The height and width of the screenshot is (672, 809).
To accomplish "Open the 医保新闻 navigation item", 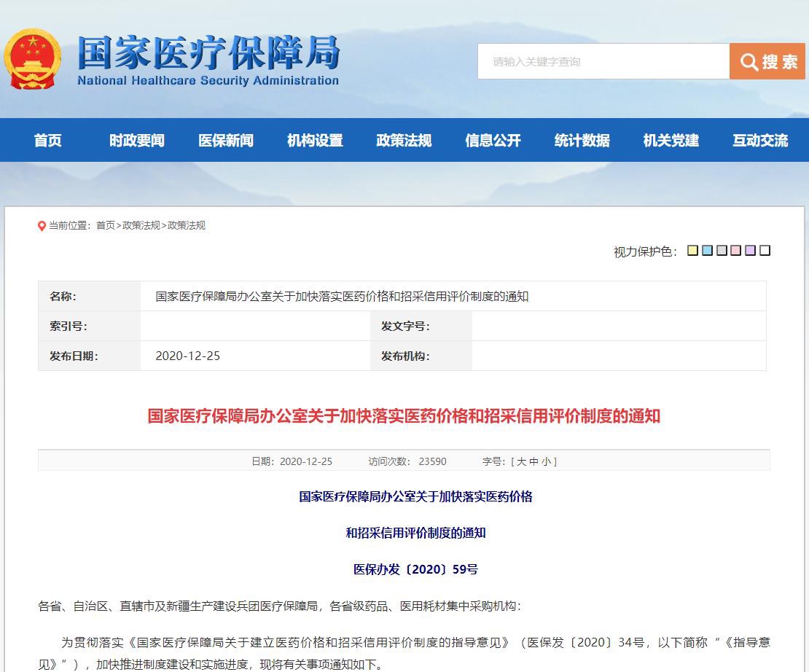I will (226, 140).
